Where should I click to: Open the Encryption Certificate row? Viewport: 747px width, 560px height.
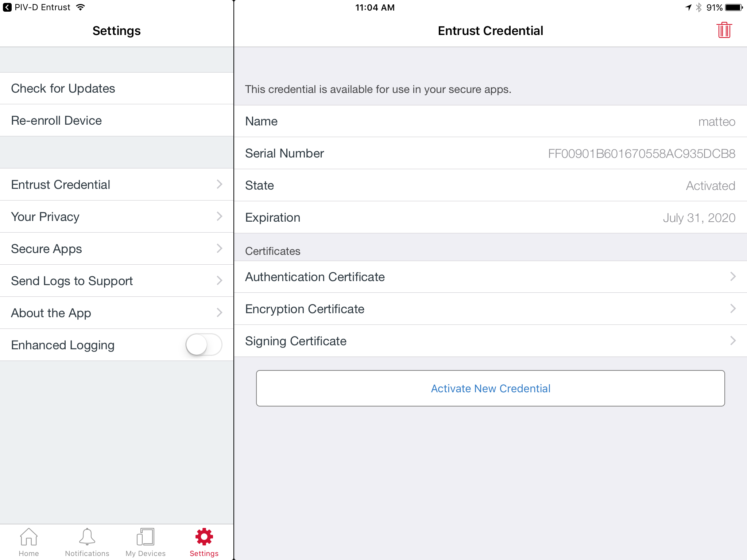(x=490, y=309)
